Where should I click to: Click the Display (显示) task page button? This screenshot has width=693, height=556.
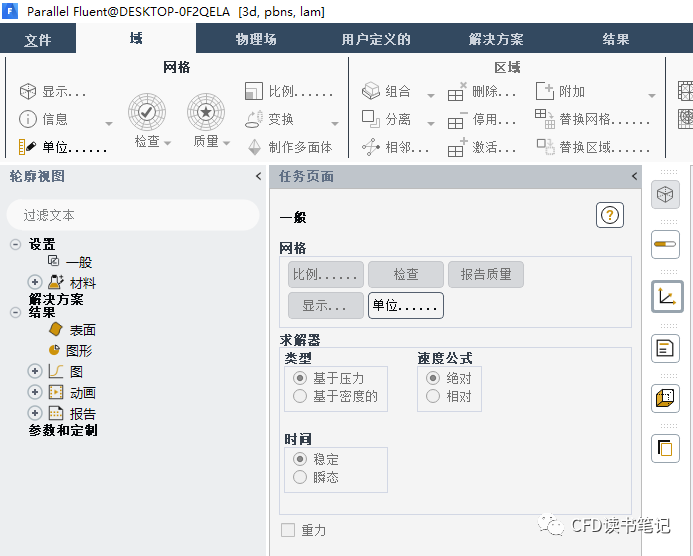pos(326,305)
